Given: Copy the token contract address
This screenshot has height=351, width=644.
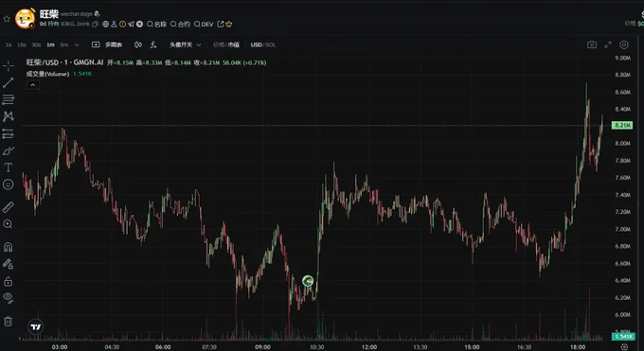Looking at the screenshot, I should click(x=96, y=25).
